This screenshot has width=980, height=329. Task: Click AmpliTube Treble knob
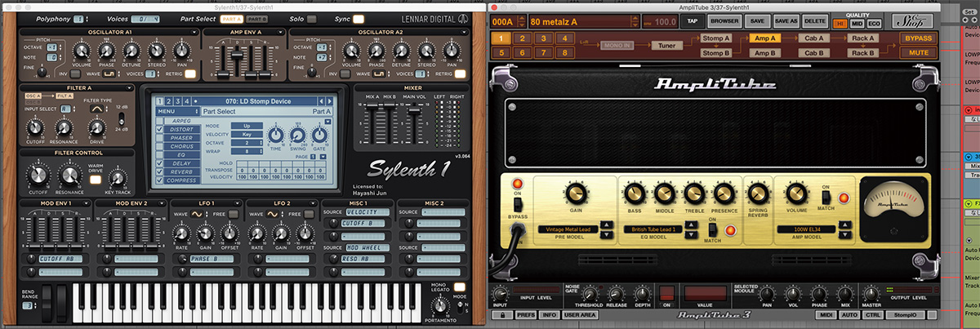(x=694, y=193)
